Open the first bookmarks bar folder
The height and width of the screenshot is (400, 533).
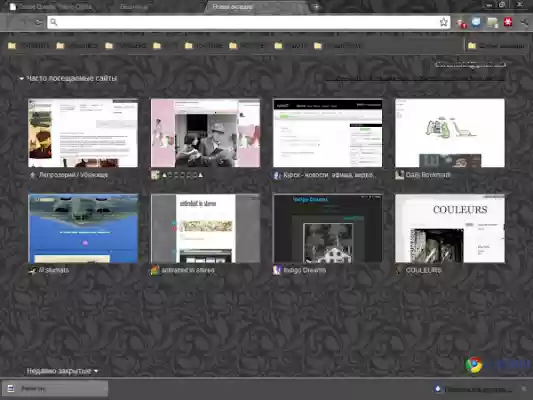click(29, 46)
